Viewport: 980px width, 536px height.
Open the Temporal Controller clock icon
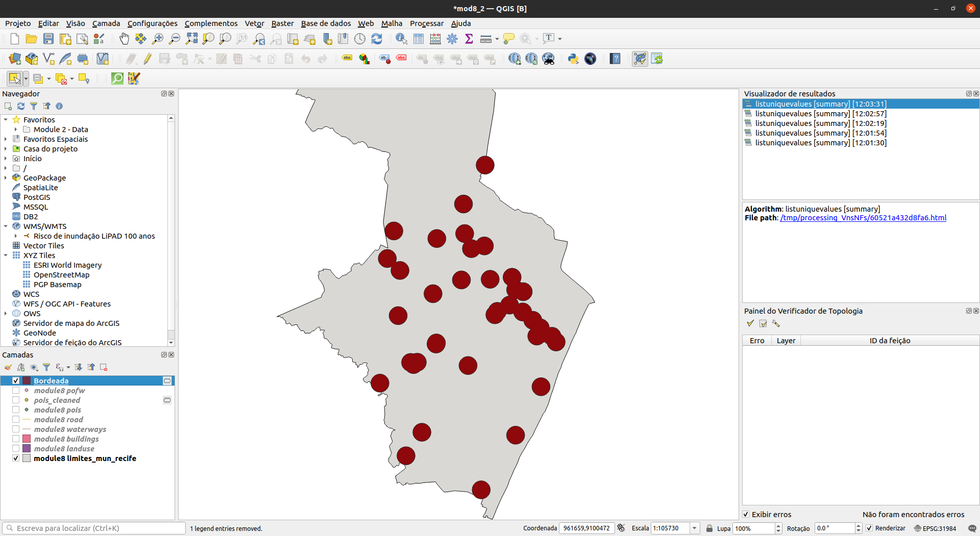[360, 39]
